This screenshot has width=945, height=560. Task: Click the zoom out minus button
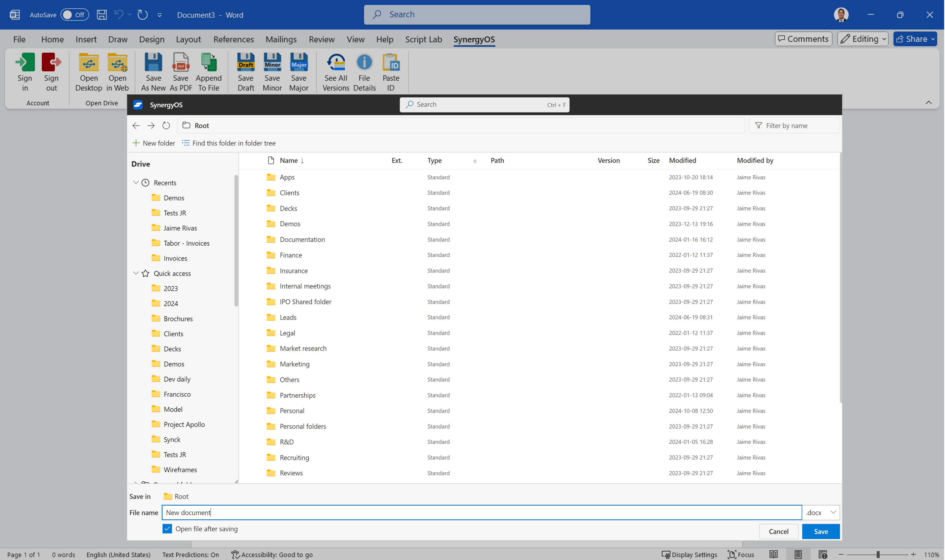[x=841, y=554]
